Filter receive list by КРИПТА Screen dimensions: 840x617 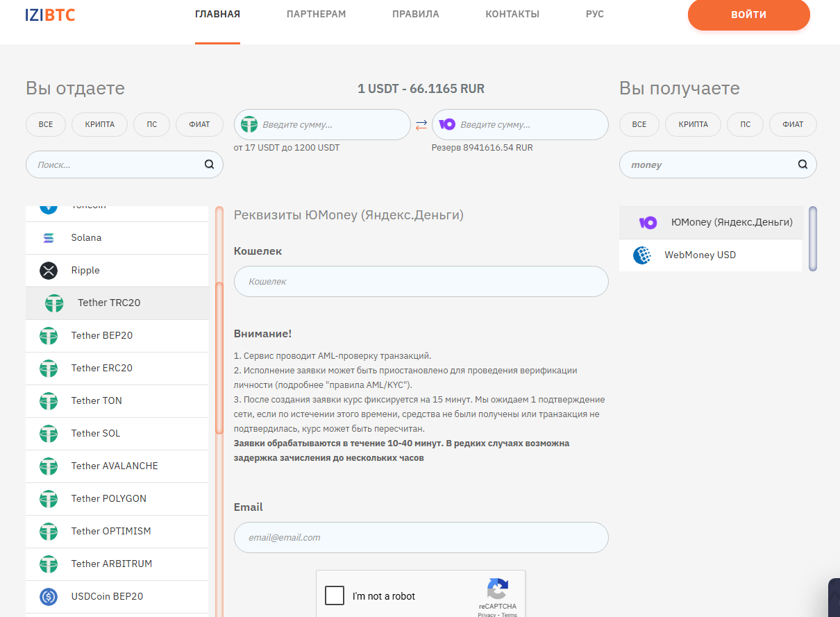pyautogui.click(x=694, y=125)
